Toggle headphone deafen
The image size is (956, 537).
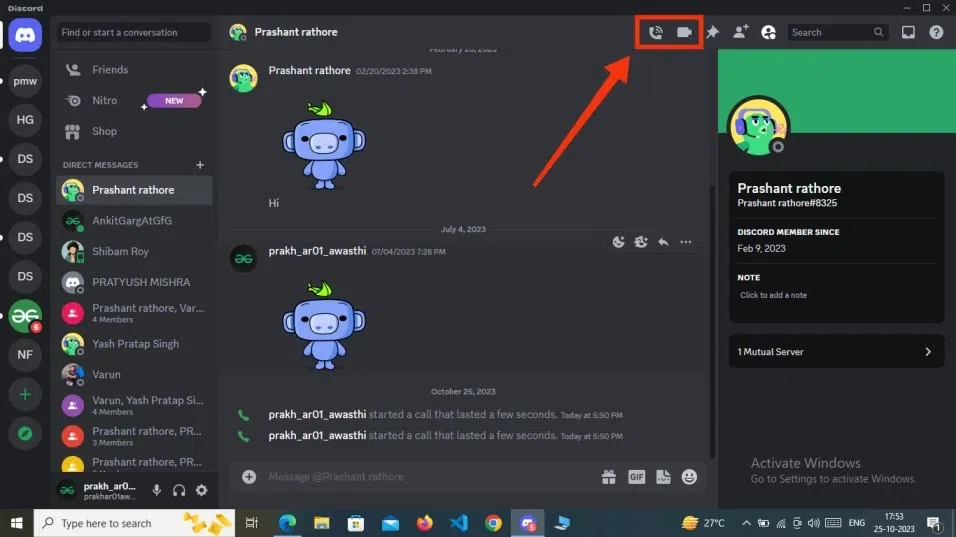coord(179,490)
